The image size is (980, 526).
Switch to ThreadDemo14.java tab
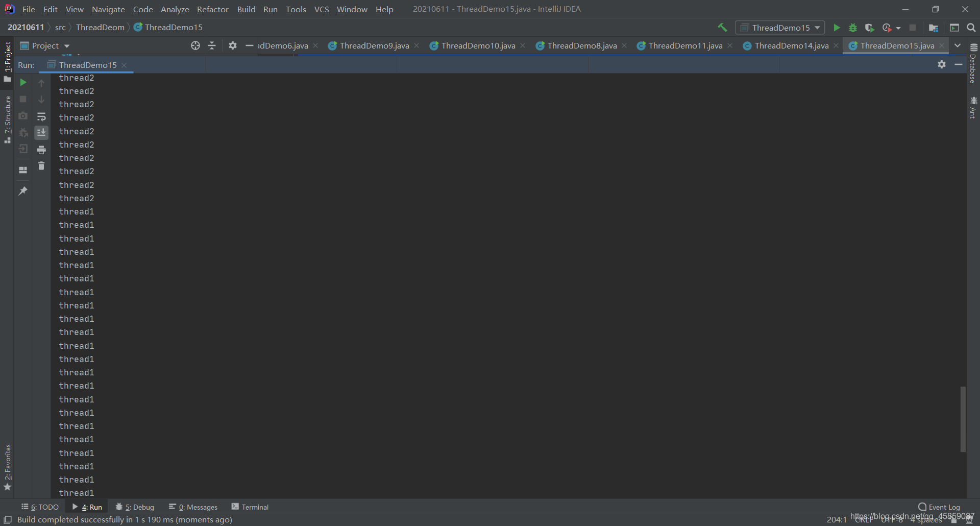pos(791,45)
